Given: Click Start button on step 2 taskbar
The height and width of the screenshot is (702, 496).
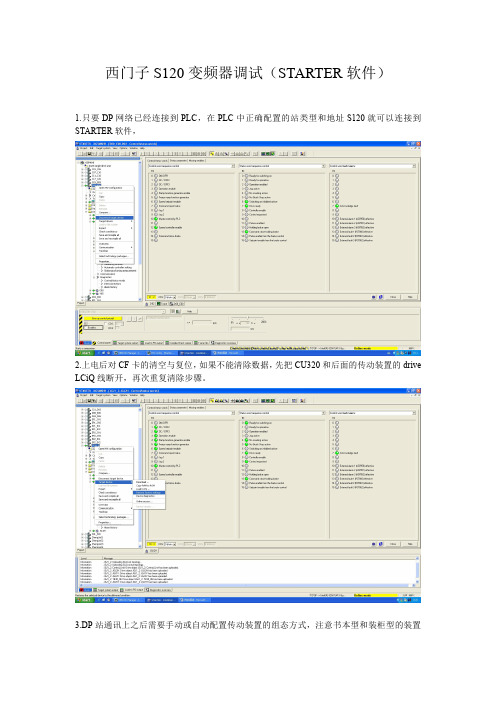Looking at the screenshot, I should click(84, 599).
